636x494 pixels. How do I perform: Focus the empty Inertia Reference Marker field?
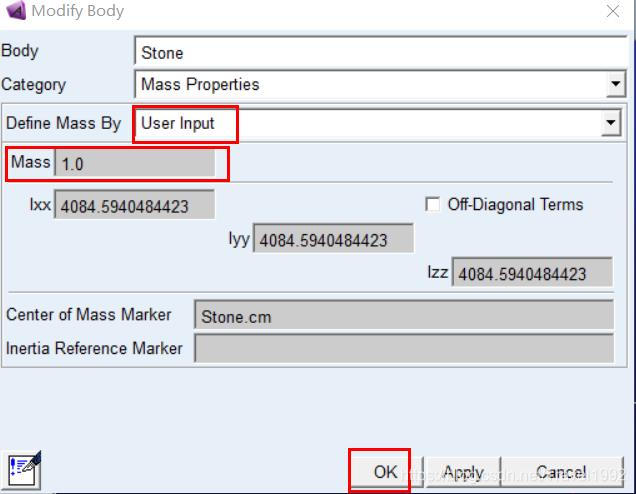(403, 348)
